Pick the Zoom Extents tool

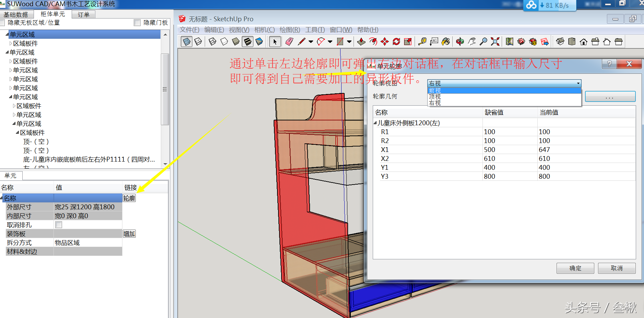[495, 42]
